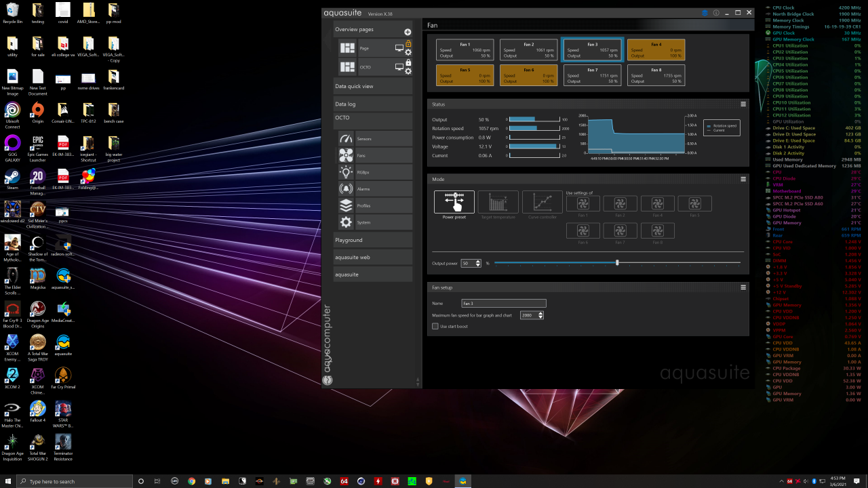
Task: Open the Mode panel hamburger menu
Action: coord(743,179)
